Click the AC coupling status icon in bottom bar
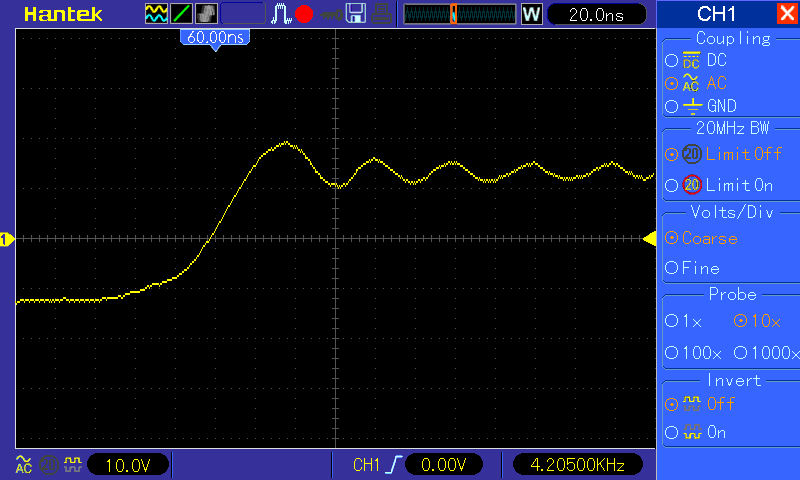Screen dimensions: 800x480 [23, 464]
